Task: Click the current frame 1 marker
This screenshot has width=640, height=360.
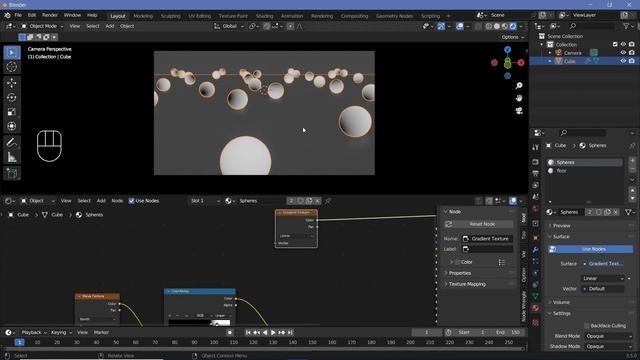Action: pyautogui.click(x=19, y=342)
